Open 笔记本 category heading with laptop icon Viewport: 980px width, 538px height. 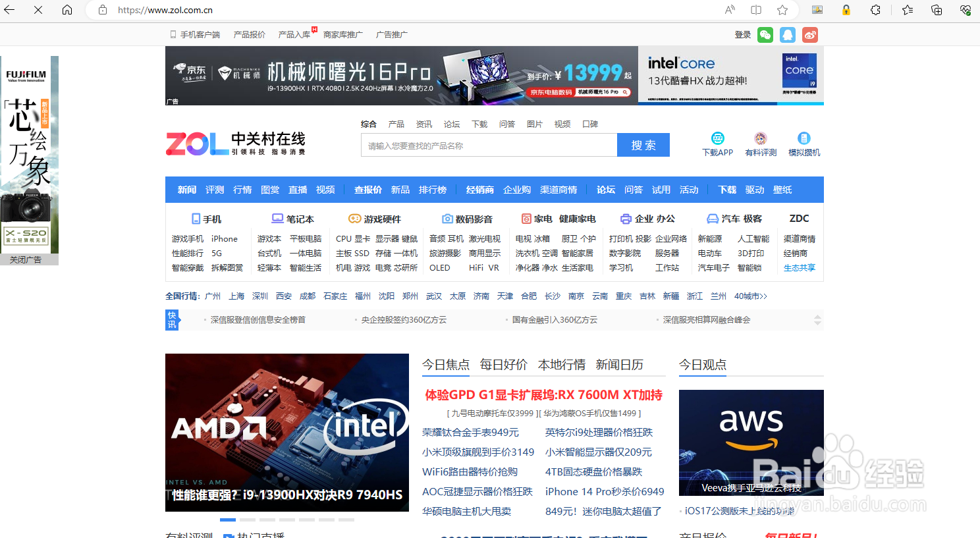[292, 219]
